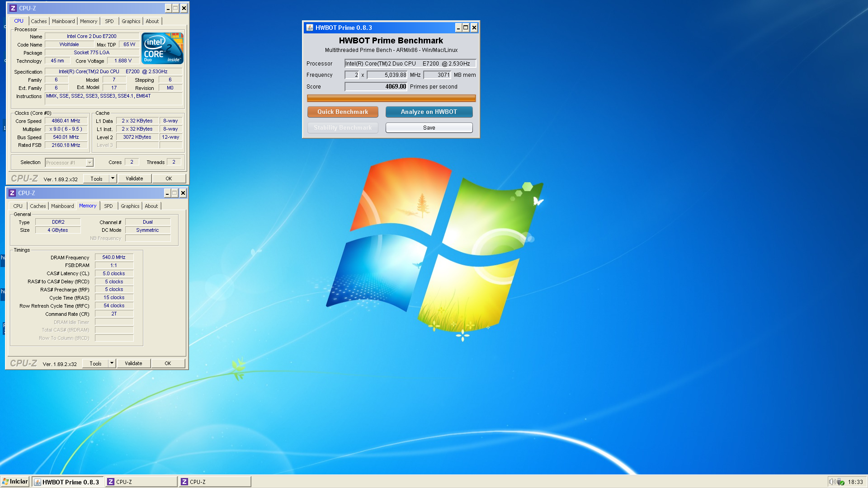This screenshot has height=488, width=868.
Task: Click the Level 2 cache value 3072 KBytes
Action: (137, 137)
